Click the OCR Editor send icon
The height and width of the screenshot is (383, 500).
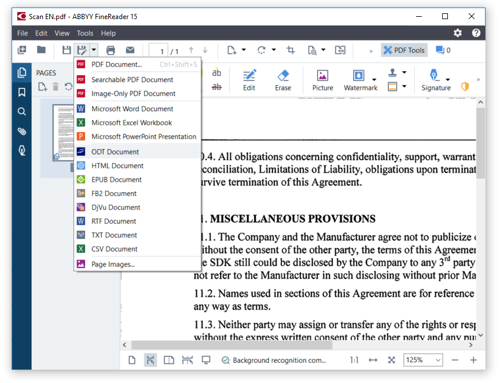pos(340,50)
